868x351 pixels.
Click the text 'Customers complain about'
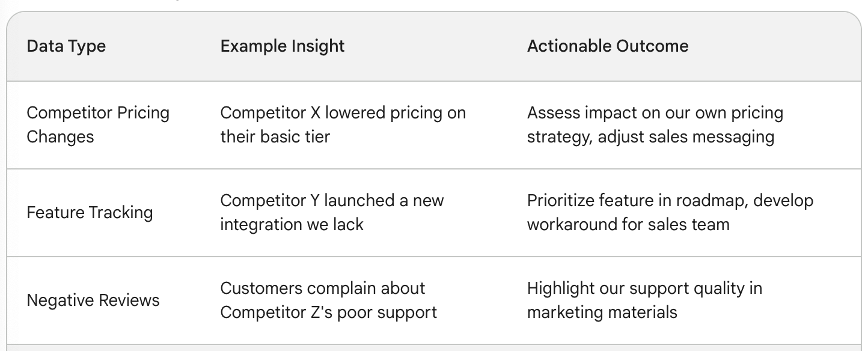[323, 288]
